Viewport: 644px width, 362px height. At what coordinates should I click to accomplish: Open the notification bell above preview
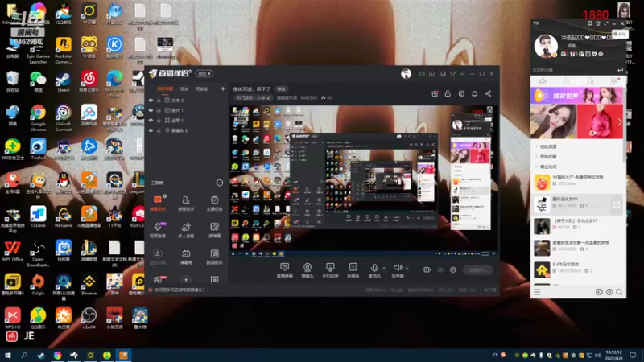pos(474,93)
